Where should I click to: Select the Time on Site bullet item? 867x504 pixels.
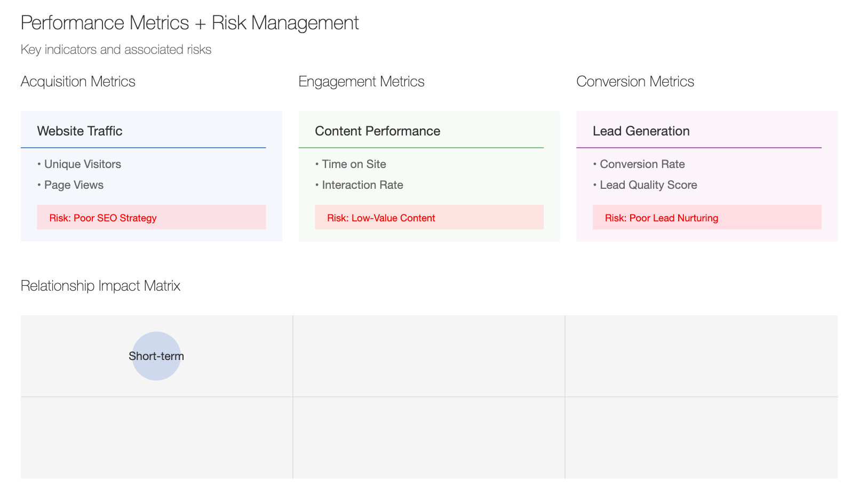(x=351, y=164)
